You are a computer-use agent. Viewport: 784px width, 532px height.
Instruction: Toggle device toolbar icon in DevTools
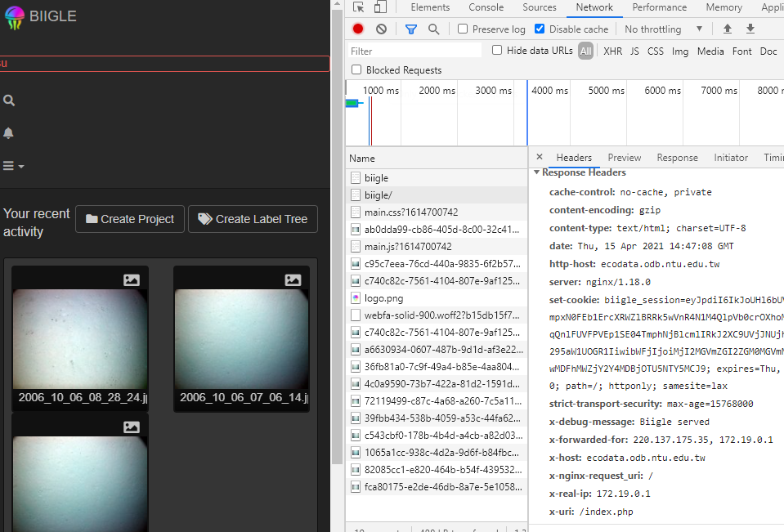tap(380, 7)
